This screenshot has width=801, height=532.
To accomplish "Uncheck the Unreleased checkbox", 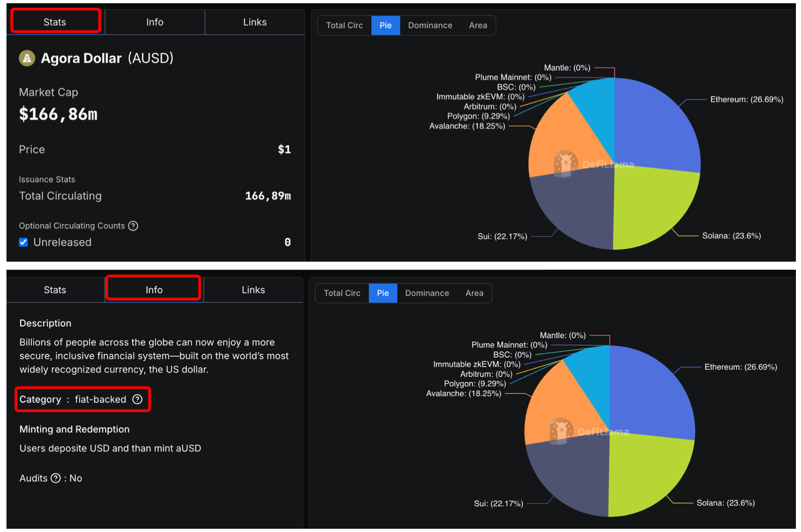I will [x=24, y=242].
